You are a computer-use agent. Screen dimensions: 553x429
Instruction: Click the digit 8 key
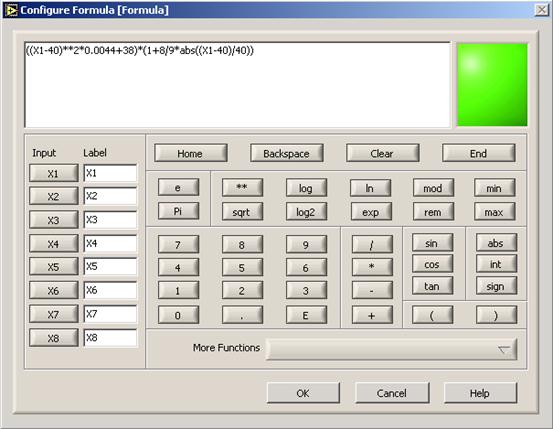(x=242, y=244)
